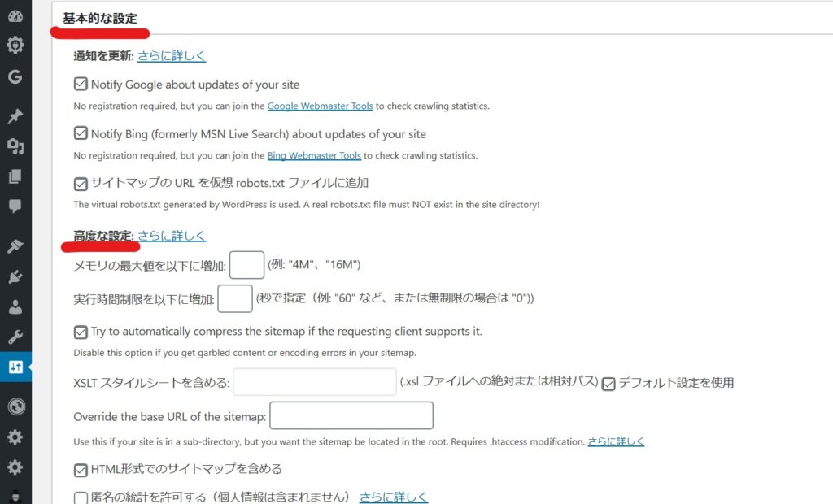Open Comments via the speech bubble icon

pos(15,206)
